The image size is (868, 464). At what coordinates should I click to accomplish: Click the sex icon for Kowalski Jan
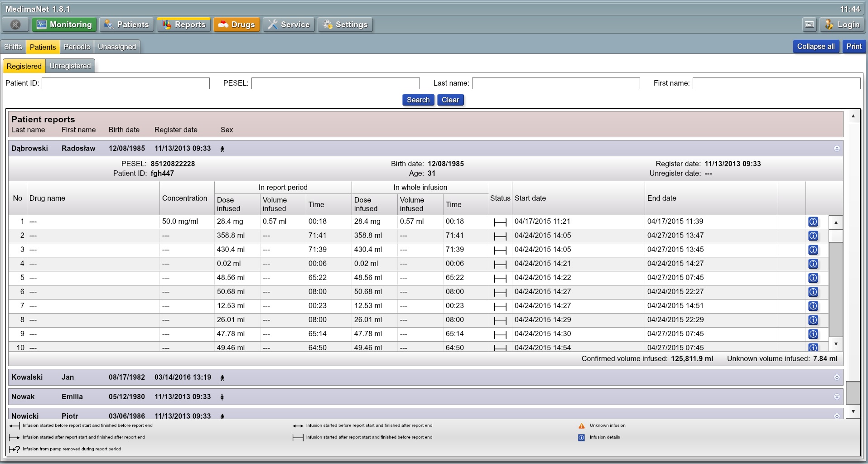click(x=222, y=378)
